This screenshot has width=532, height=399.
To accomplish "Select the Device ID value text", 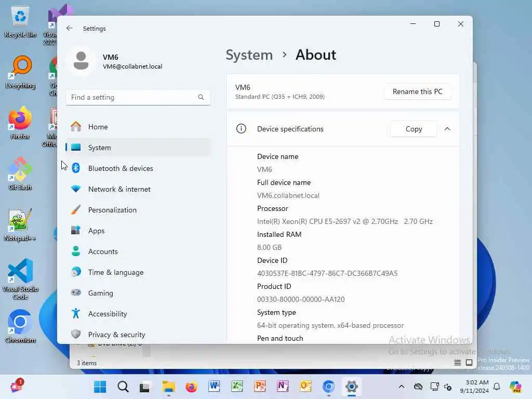I will 327,273.
